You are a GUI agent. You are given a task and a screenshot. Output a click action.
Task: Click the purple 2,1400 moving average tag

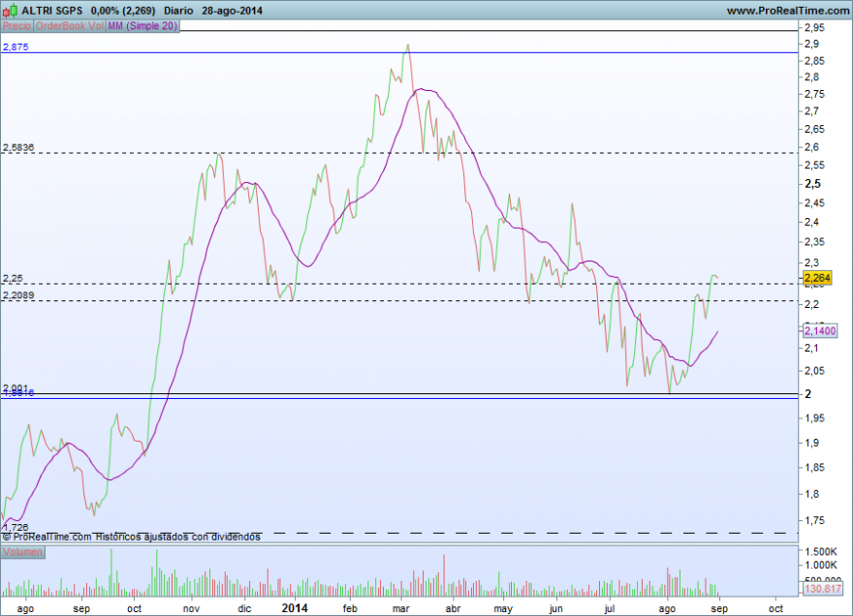[820, 330]
